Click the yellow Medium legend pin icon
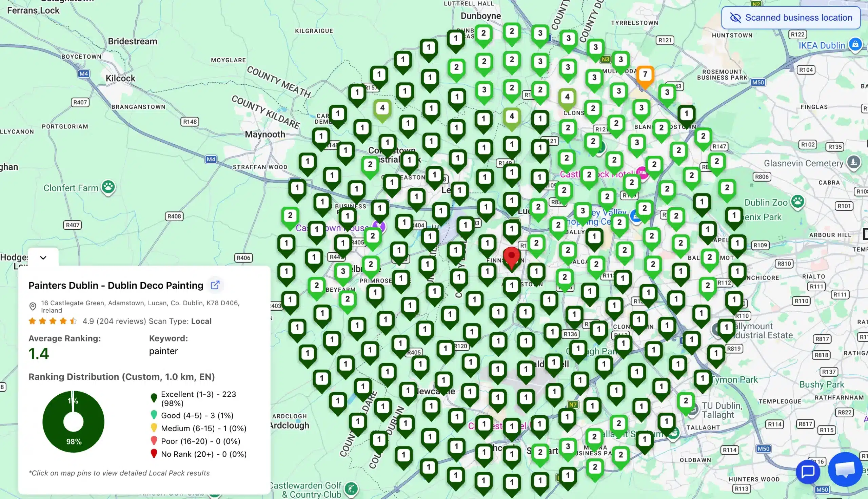The height and width of the screenshot is (499, 868). [154, 428]
